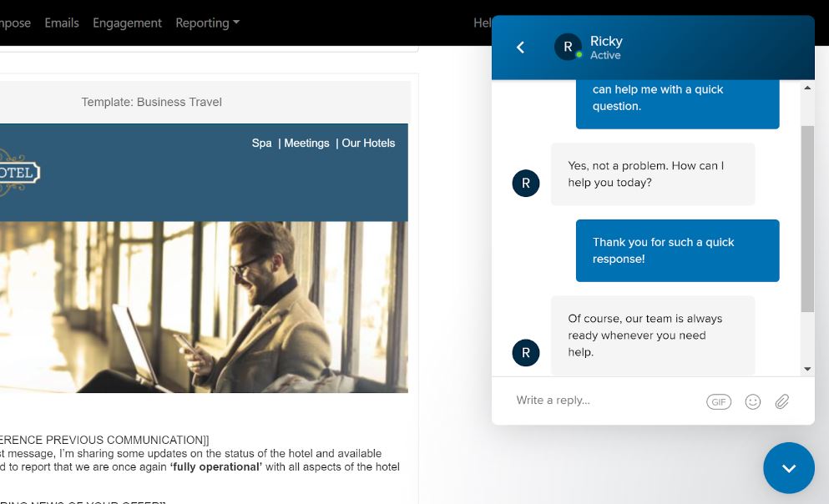Click the businessman hero image in the template

(204, 307)
